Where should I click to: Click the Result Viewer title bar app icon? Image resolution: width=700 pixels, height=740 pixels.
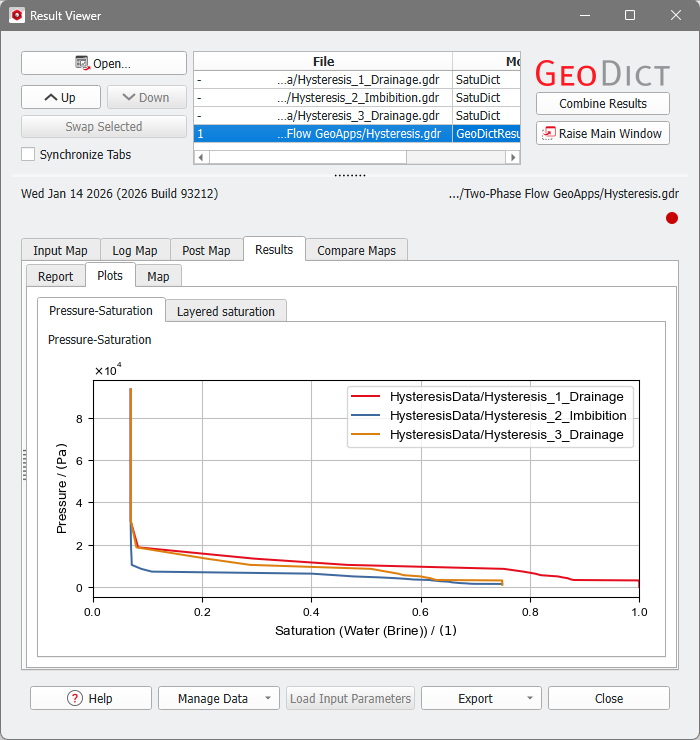(x=17, y=16)
